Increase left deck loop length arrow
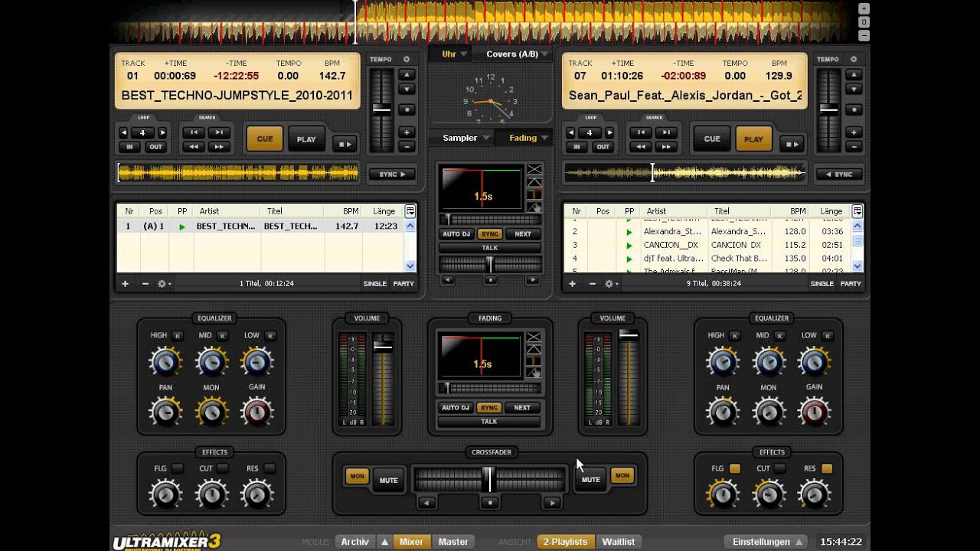Image resolution: width=980 pixels, height=551 pixels. [x=162, y=132]
